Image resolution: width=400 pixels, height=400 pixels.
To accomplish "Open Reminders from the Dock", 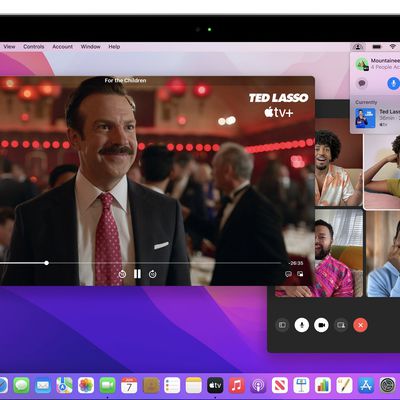I will tap(172, 386).
